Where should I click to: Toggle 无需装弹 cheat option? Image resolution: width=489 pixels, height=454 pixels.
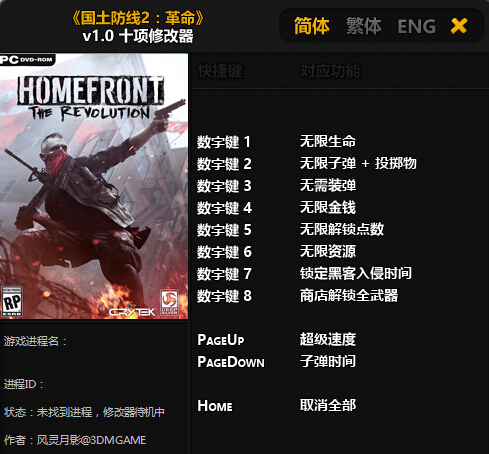328,185
